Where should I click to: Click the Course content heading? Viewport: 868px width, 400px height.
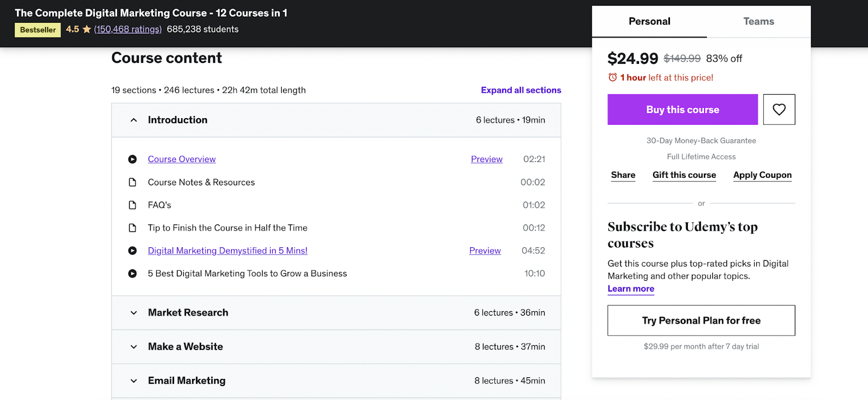(x=167, y=58)
